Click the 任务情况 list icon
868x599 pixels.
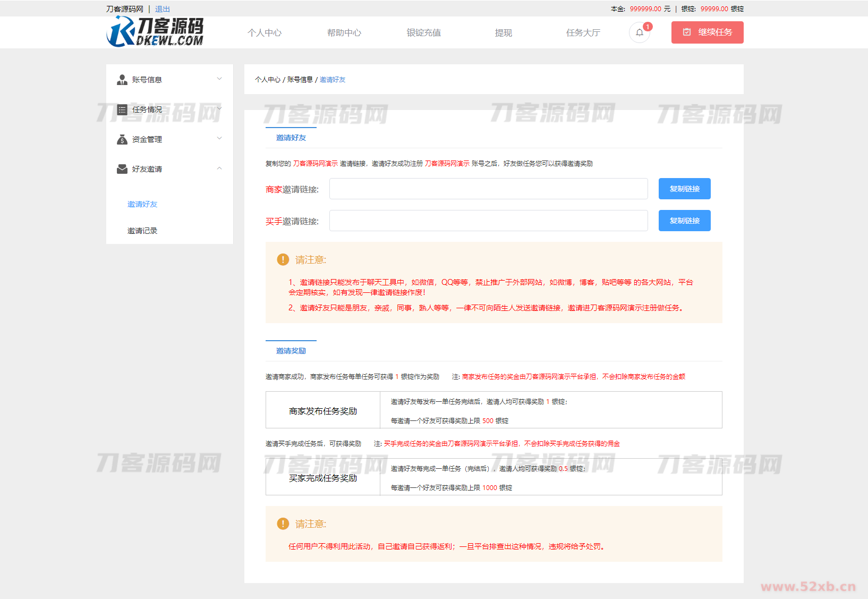click(x=122, y=109)
